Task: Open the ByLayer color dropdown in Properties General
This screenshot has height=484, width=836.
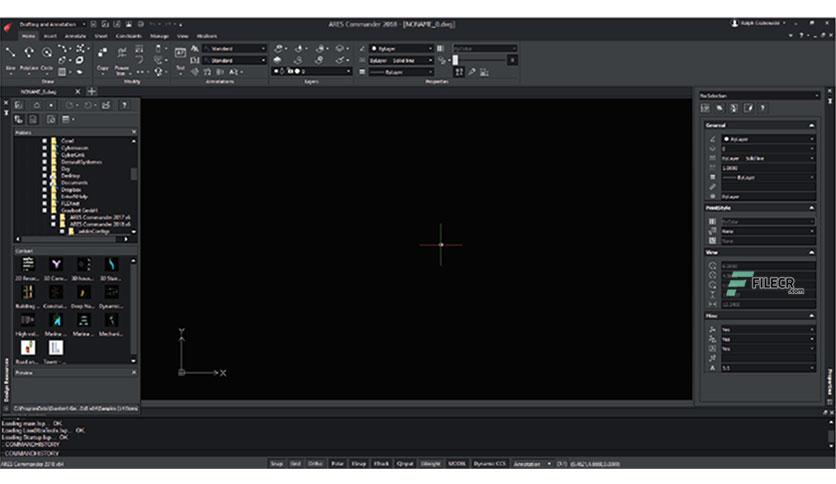Action: pyautogui.click(x=768, y=139)
